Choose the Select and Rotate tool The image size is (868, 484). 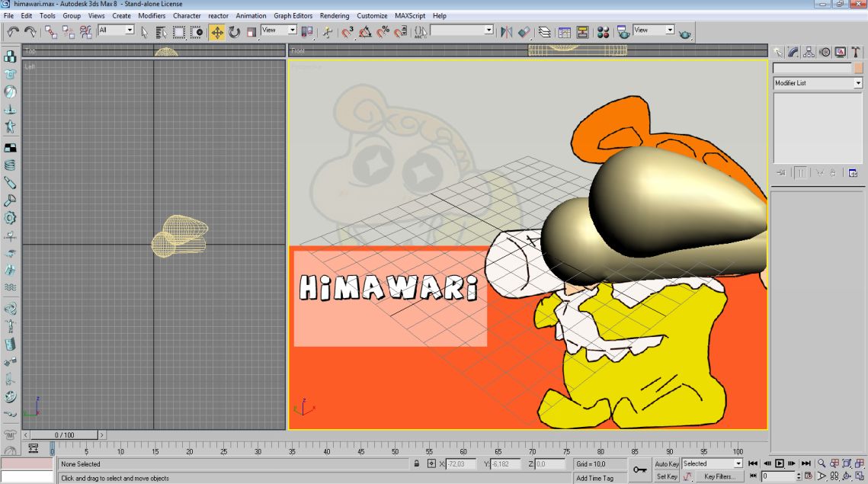(x=234, y=32)
